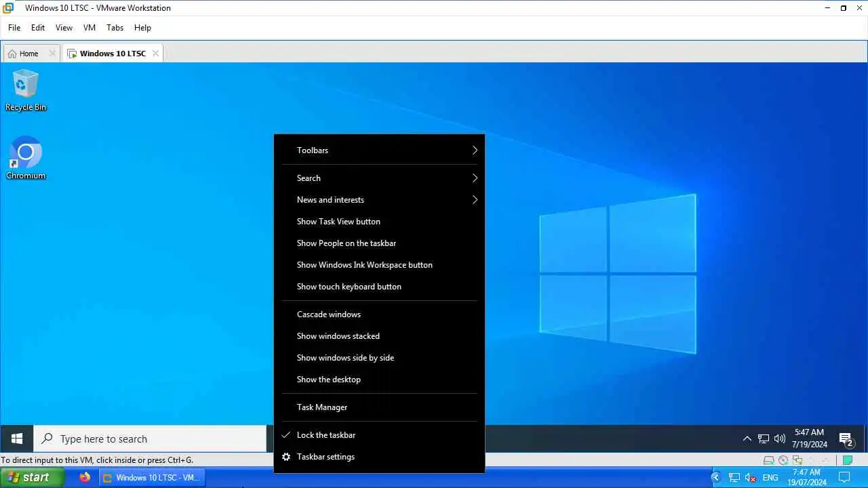The width and height of the screenshot is (868, 488).
Task: Expand the Search submenu arrow
Action: coord(475,178)
